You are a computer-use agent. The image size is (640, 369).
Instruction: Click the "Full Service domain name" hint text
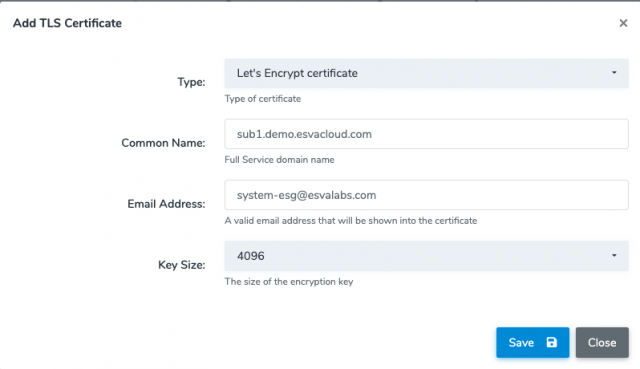tap(279, 160)
